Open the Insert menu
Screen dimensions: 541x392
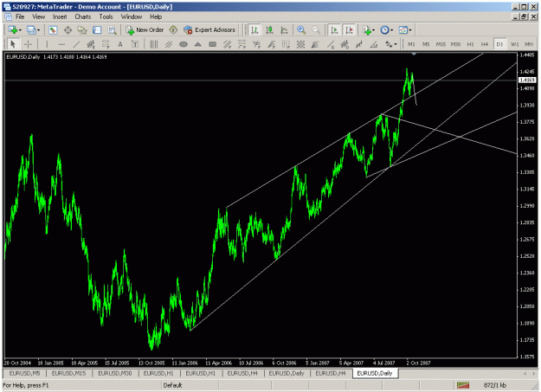60,16
